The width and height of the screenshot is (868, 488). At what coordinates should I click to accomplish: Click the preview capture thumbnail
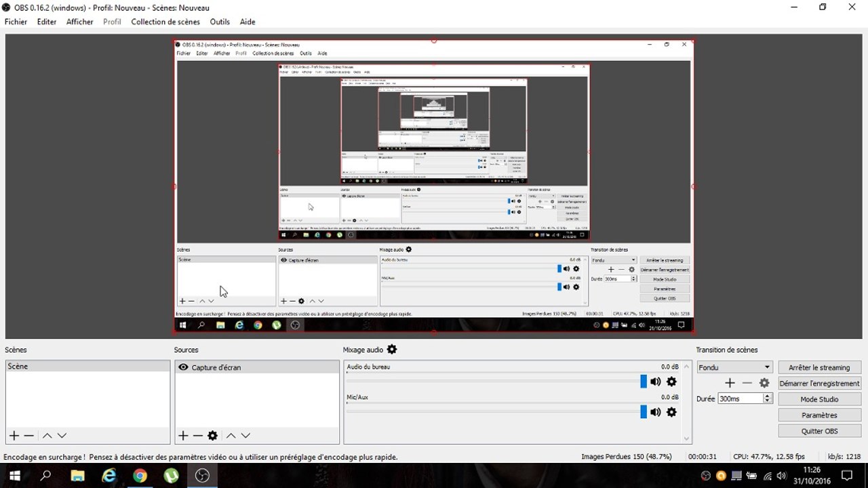coord(434,186)
